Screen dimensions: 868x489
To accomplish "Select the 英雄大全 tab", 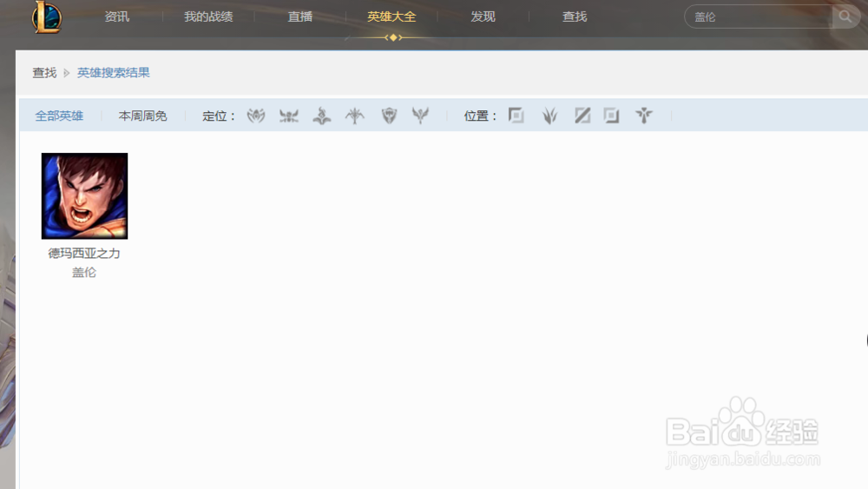I will 391,17.
